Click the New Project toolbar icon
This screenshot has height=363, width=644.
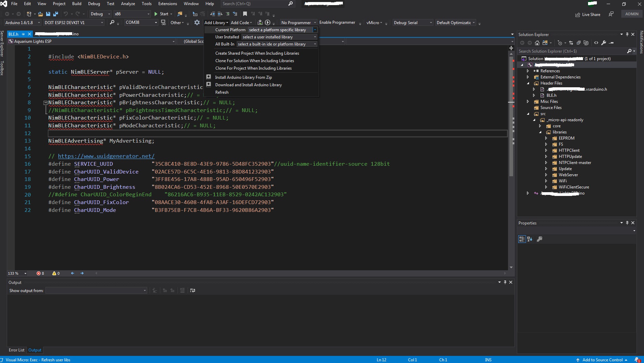pyautogui.click(x=29, y=14)
